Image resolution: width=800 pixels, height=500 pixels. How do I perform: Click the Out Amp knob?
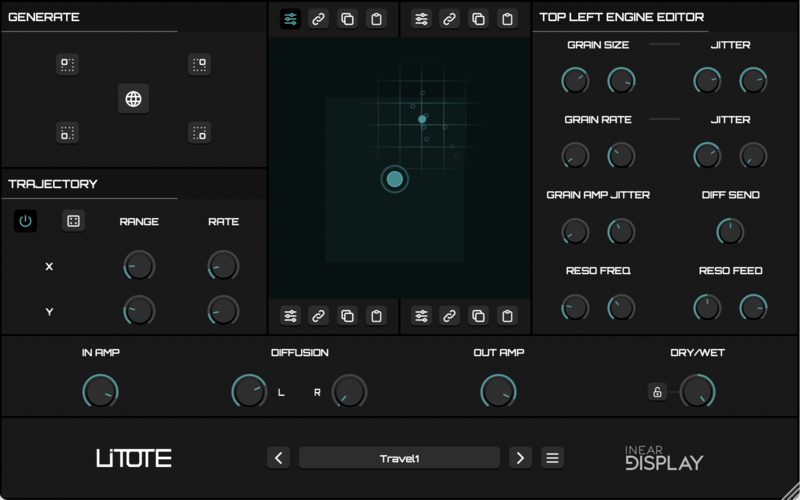coord(498,391)
